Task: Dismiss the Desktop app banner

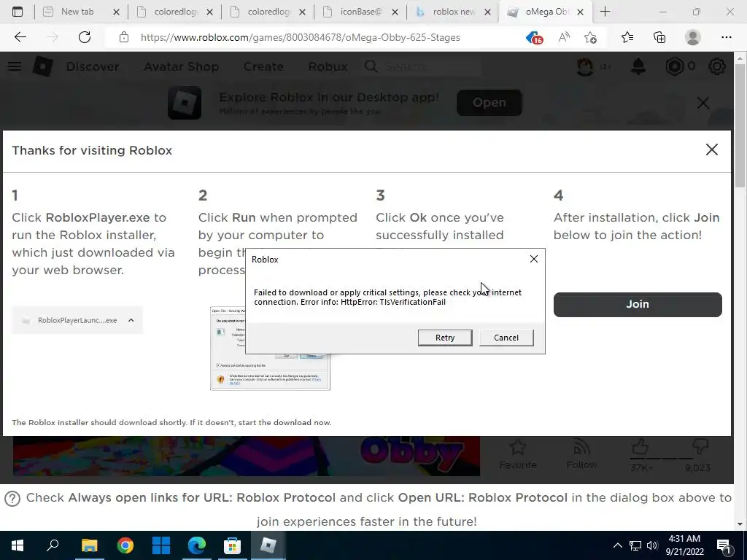Action: (703, 103)
